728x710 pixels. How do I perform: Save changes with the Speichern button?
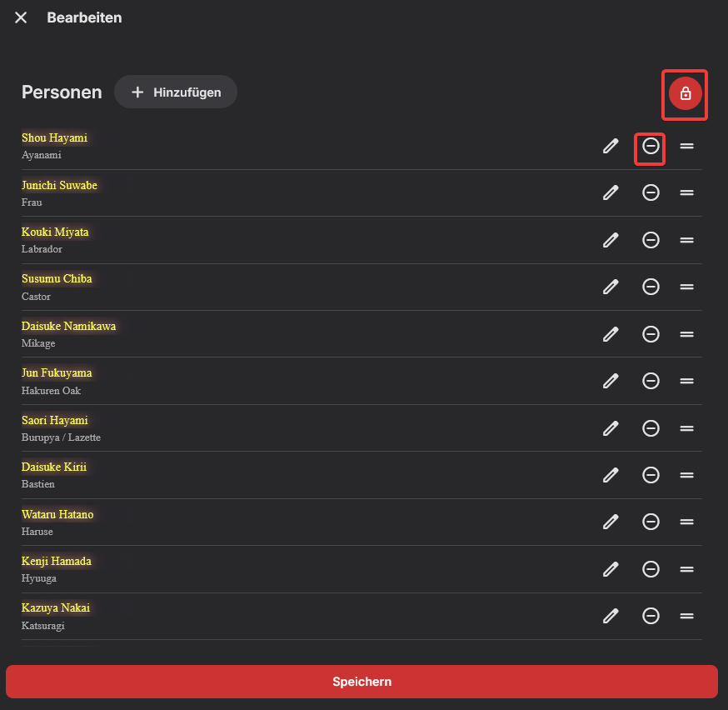click(x=362, y=682)
